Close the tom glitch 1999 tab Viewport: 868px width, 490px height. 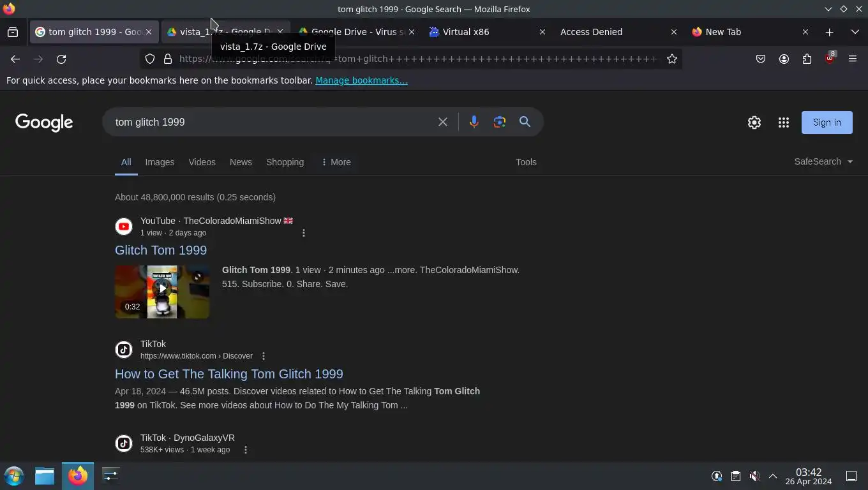[149, 32]
